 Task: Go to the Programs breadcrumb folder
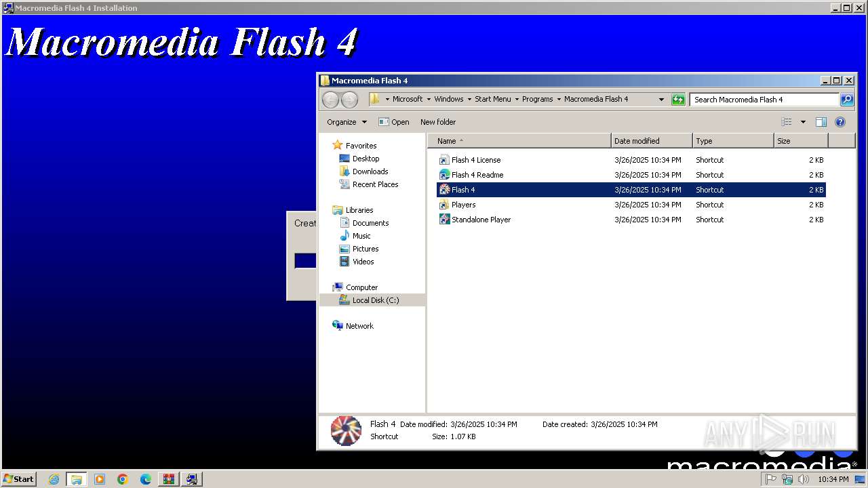point(538,99)
